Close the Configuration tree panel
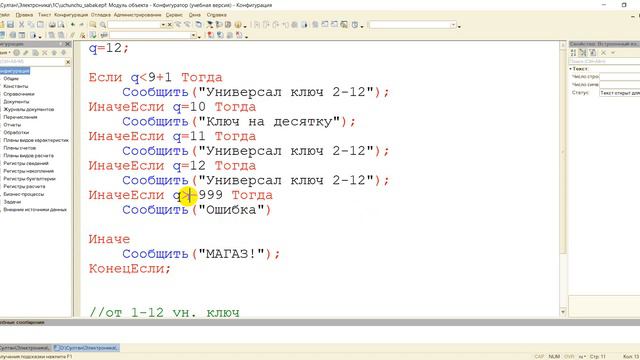 pos(68,44)
